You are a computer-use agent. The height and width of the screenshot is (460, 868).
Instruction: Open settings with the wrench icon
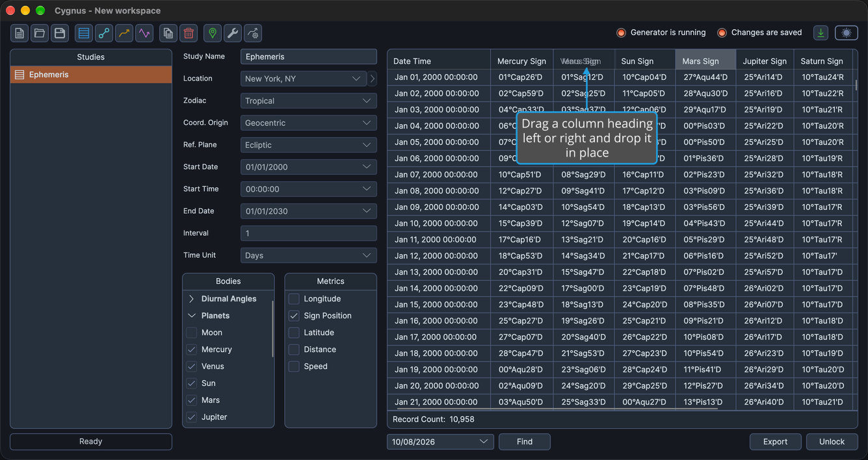(x=233, y=33)
